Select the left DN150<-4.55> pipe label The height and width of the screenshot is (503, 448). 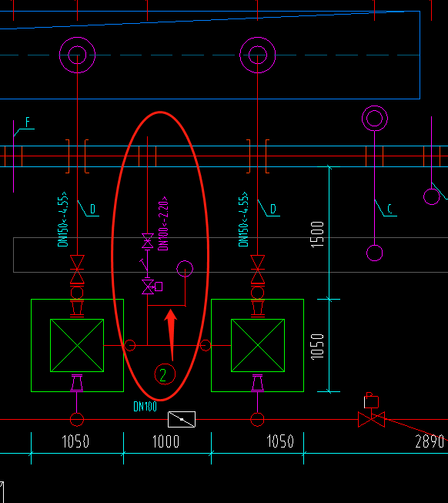[63, 220]
